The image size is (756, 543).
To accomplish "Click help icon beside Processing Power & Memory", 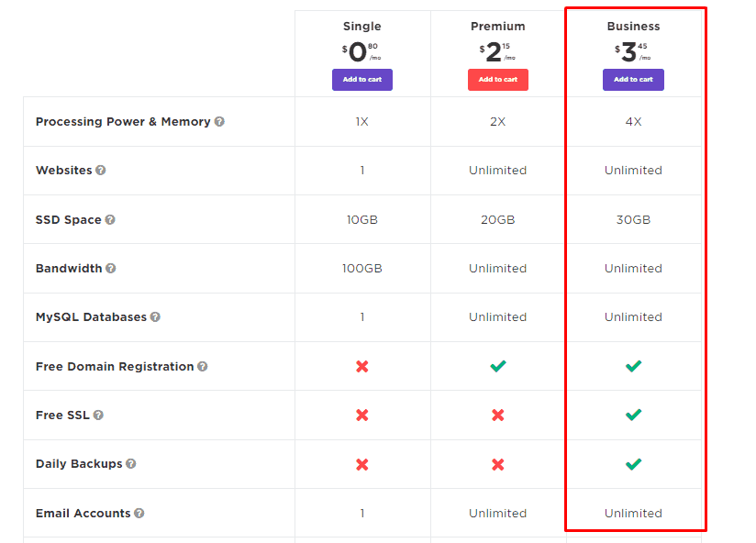I will 219,121.
